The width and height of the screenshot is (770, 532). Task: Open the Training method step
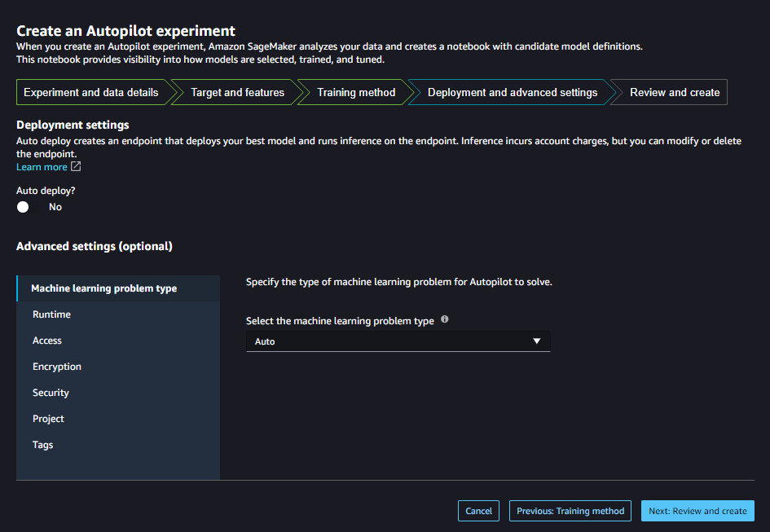point(354,92)
